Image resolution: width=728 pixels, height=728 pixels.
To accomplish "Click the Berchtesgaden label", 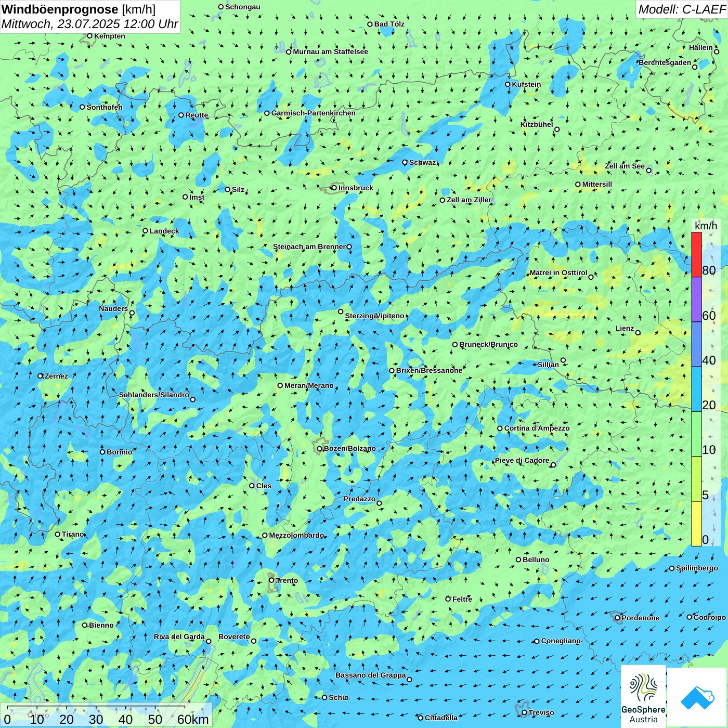I will [665, 62].
